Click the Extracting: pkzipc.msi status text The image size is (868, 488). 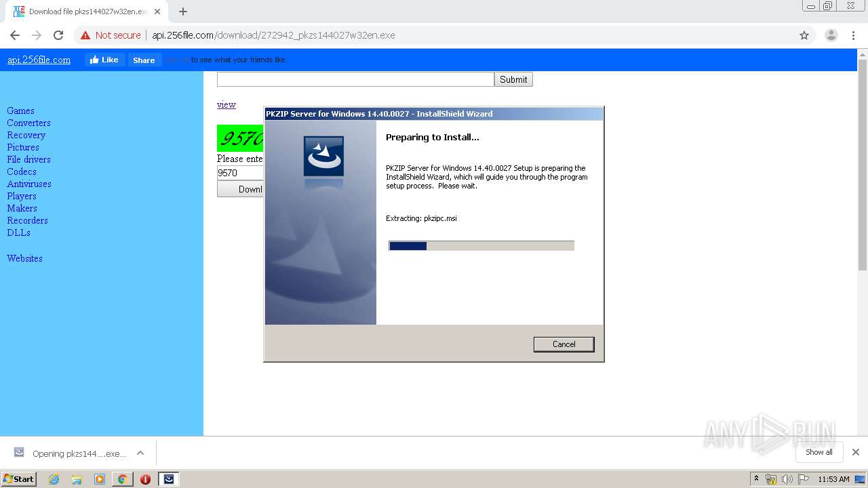(421, 218)
